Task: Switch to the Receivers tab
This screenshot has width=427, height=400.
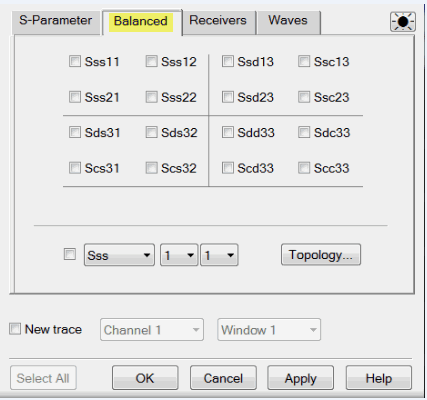Action: coord(218,22)
